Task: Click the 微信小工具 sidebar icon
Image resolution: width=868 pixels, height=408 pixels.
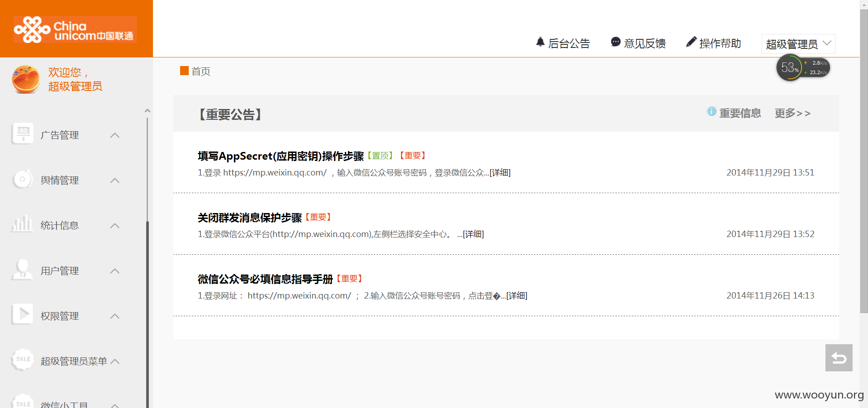Action: tap(22, 402)
